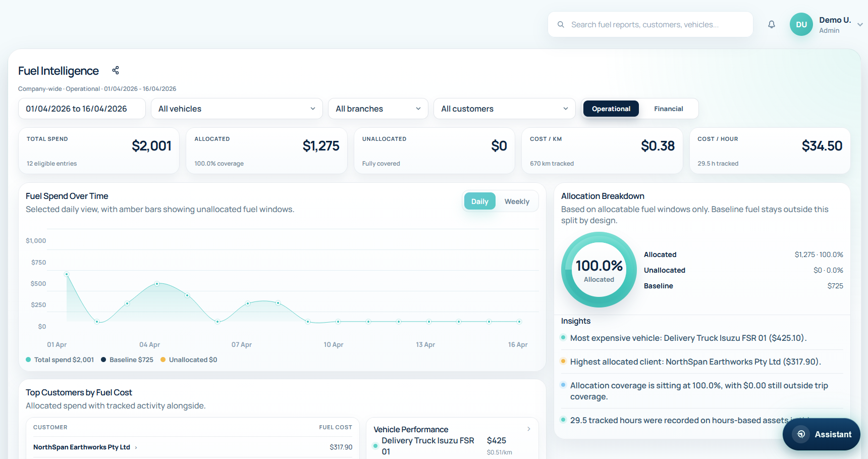
Task: Click the green Total spend legend dot
Action: (x=28, y=360)
